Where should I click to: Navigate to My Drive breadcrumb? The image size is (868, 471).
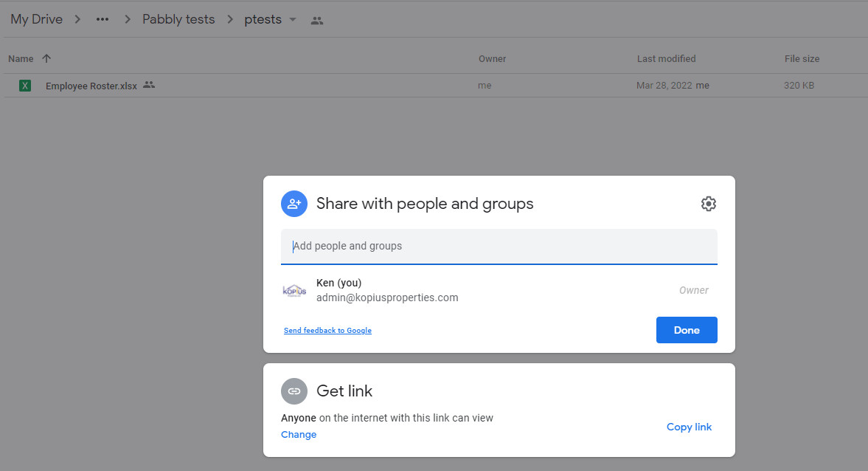point(37,19)
